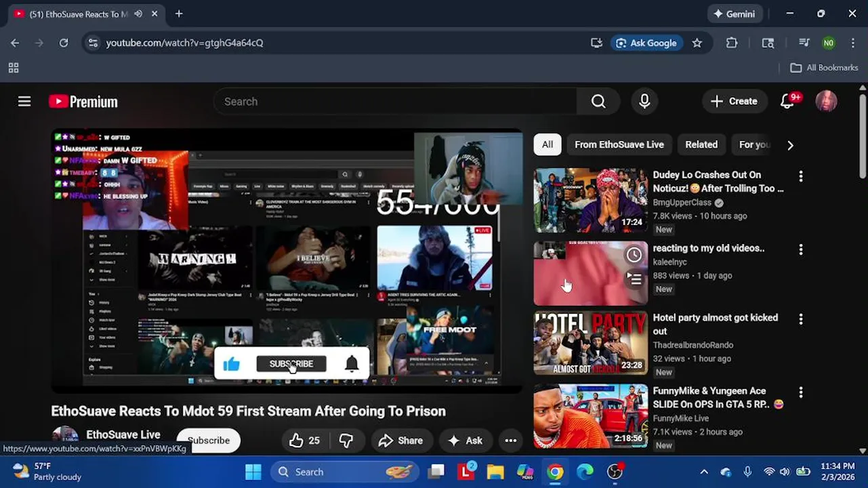The width and height of the screenshot is (868, 488).
Task: Show hidden system tray icons
Action: (x=704, y=472)
